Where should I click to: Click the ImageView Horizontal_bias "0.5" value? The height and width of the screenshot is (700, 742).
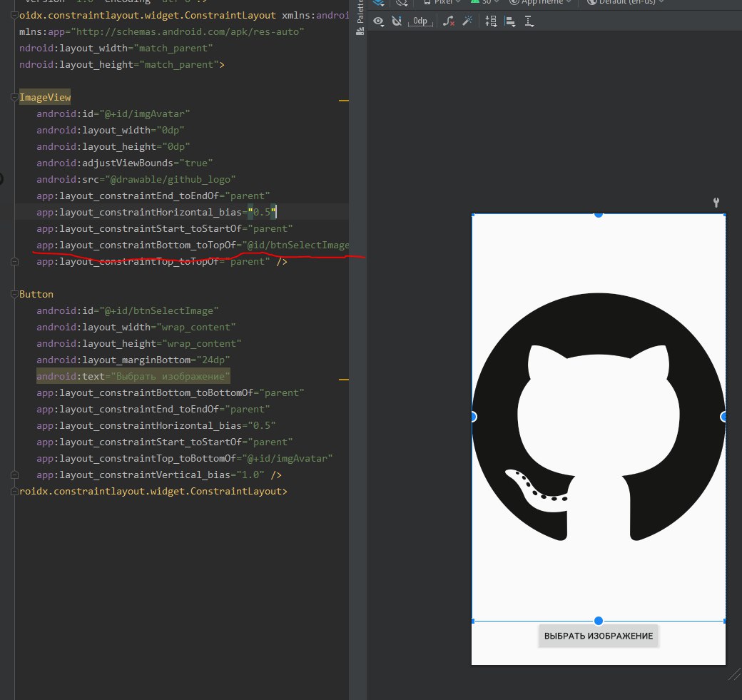click(x=262, y=212)
